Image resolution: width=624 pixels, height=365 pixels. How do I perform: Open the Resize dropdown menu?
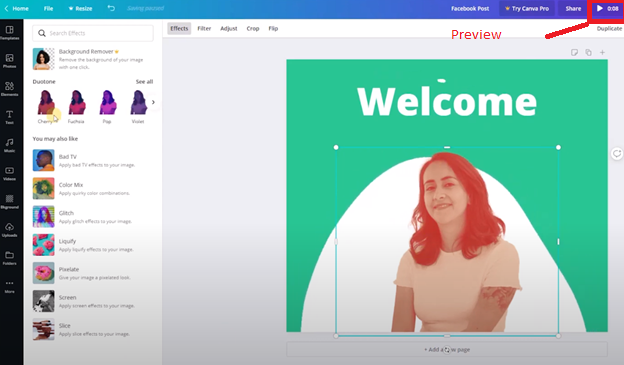tap(80, 8)
